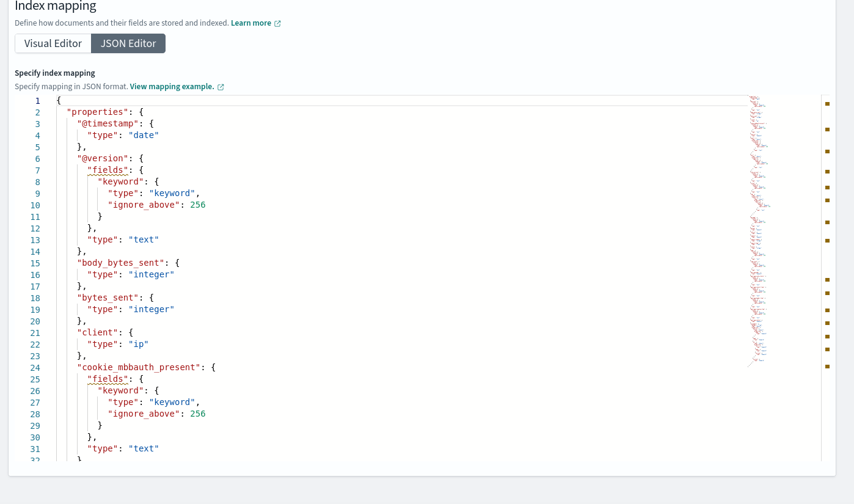The height and width of the screenshot is (504, 854).
Task: Open the Learn more link
Action: (250, 23)
